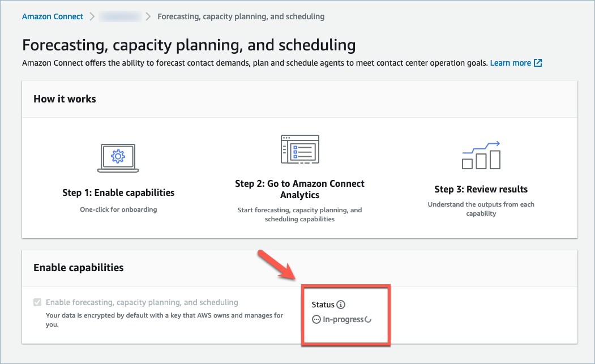The width and height of the screenshot is (595, 364).
Task: Open the Learn more link
Action: point(510,63)
